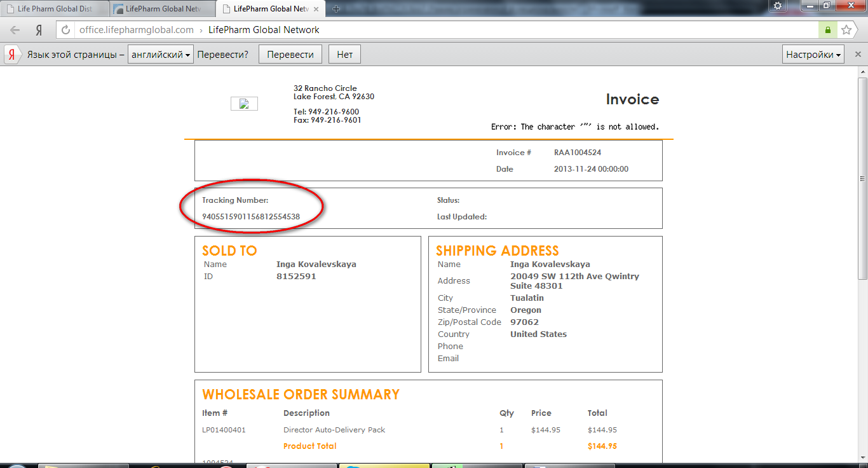
Task: Select the active LifePharm Global Network tab
Action: pos(271,9)
